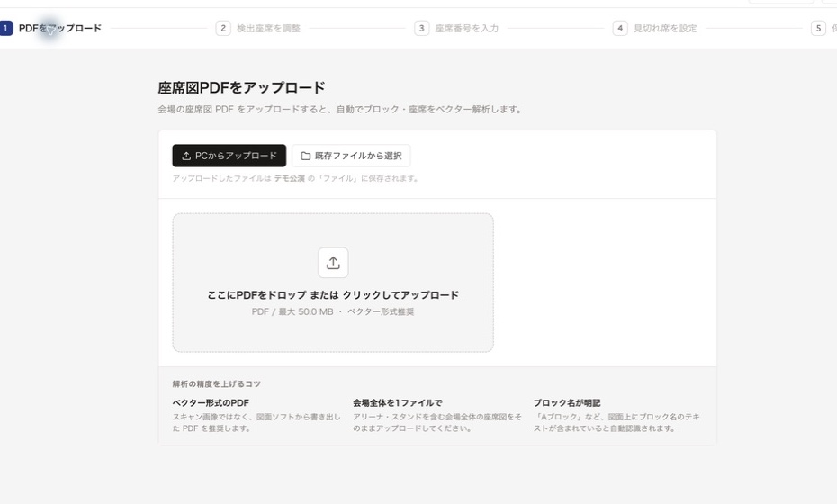Click the description 会場の座席図 PDF をアップロードすると
837x504 pixels.
(x=339, y=110)
